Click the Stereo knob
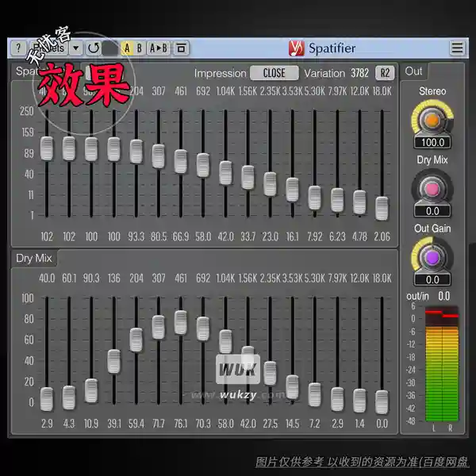 pos(432,121)
